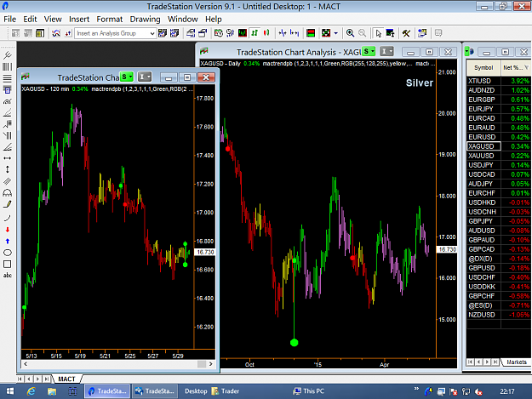This screenshot has height=399, width=532.
Task: Click the Windows Start button
Action: (10, 391)
